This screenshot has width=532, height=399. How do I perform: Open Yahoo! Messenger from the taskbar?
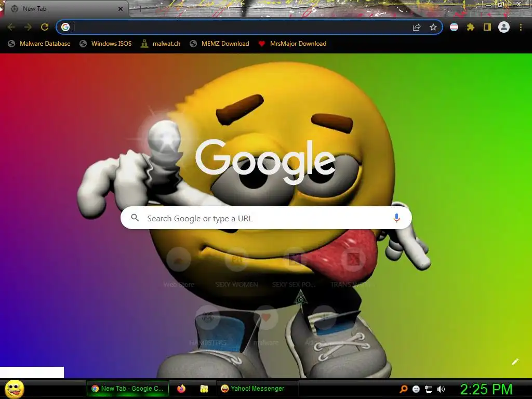click(x=257, y=389)
